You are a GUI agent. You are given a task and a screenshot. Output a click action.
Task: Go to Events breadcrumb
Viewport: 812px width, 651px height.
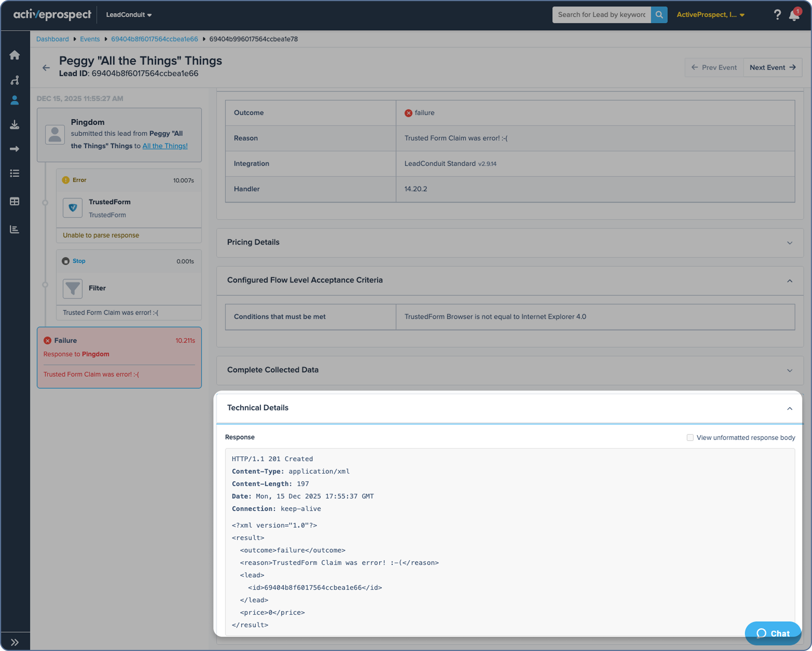90,39
